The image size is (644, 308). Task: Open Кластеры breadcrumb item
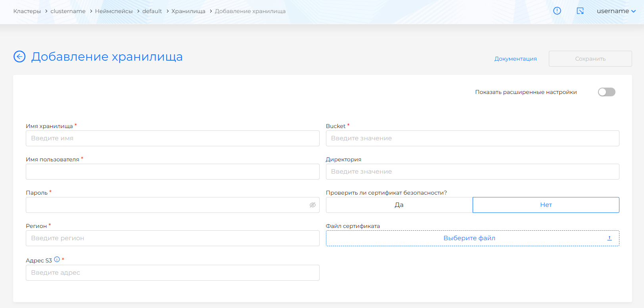27,11
